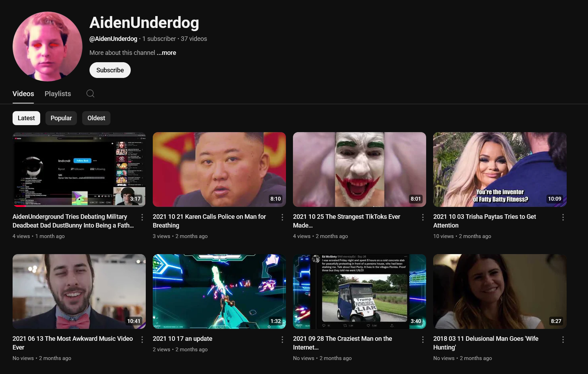Select the Popular sort filter
This screenshot has height=374, width=588.
pos(61,118)
